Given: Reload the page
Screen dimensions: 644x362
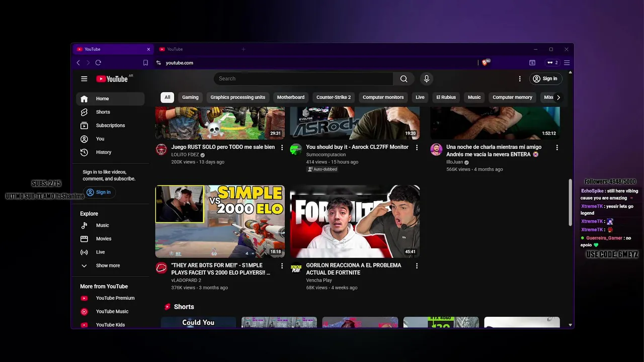Looking at the screenshot, I should coord(98,63).
